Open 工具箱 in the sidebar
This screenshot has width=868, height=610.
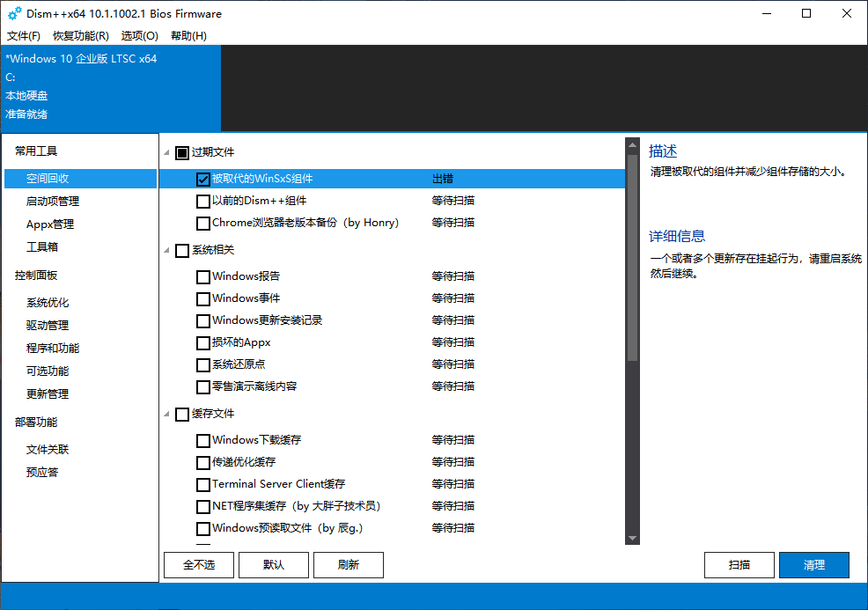42,246
